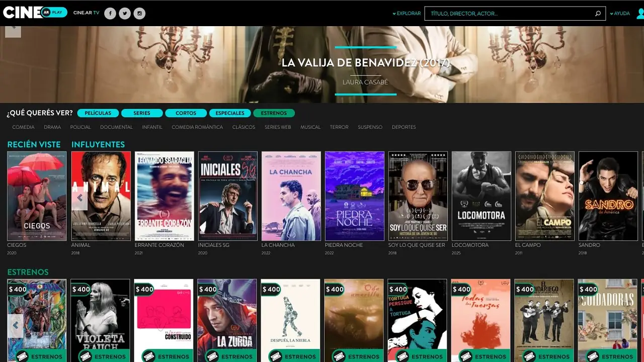Select the Deportes genre

404,127
